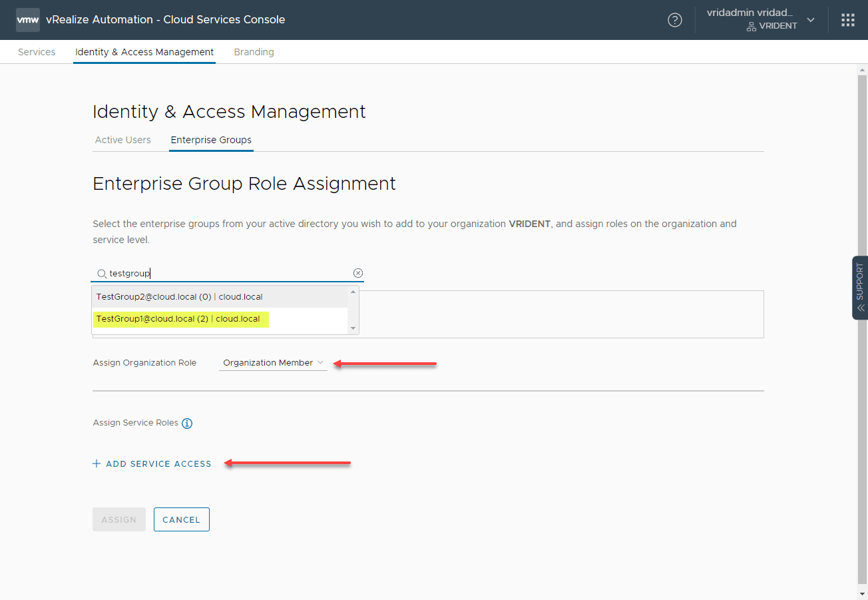Screen dimensions: 868x600
Task: Click the Assign button
Action: (x=119, y=519)
